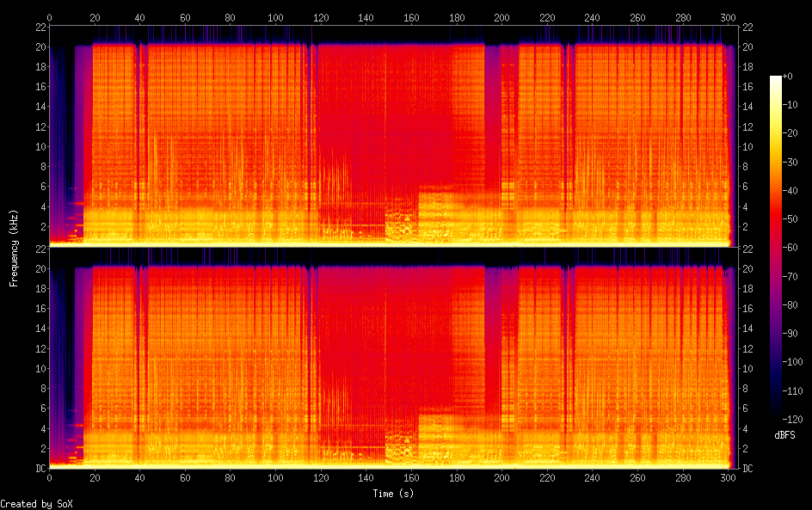This screenshot has width=812, height=510.
Task: Click the "Time (s)" axis label
Action: click(395, 494)
